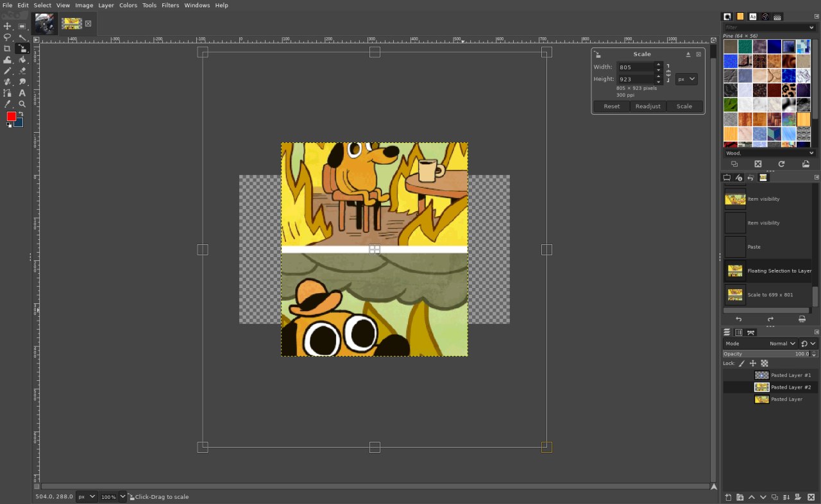
Task: Open the Layer menu
Action: [106, 5]
